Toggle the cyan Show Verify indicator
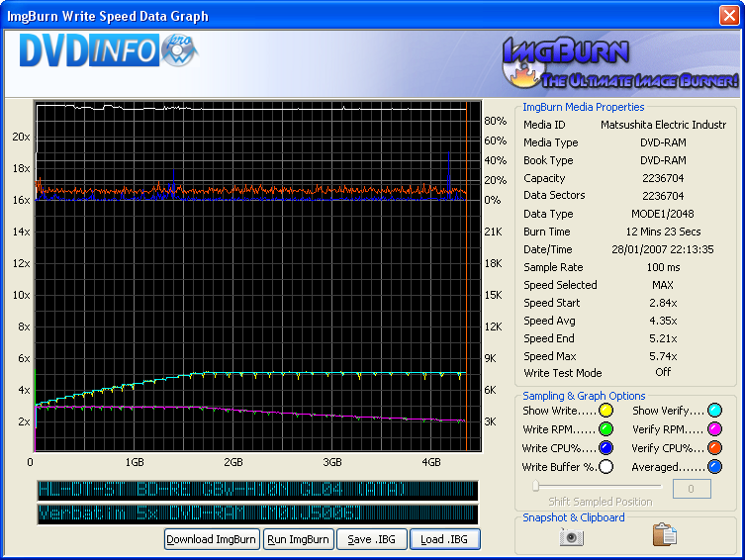745x560 pixels. pyautogui.click(x=714, y=411)
